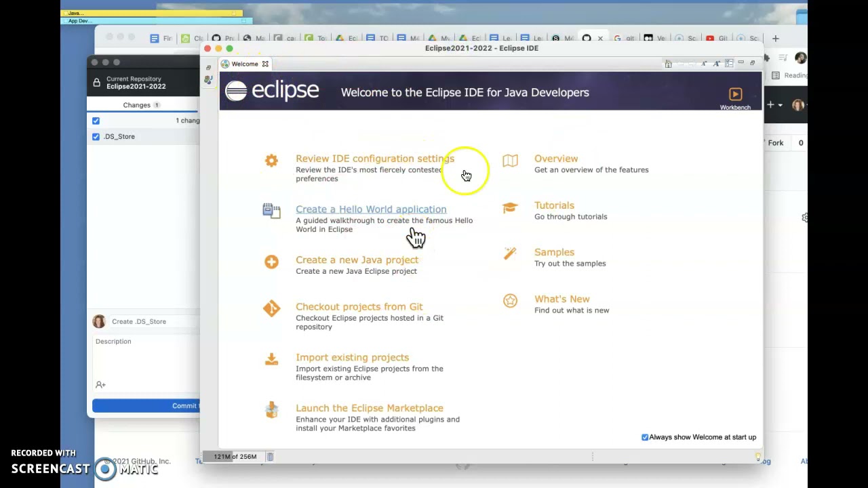The width and height of the screenshot is (868, 488).
Task: Click the commit summary field Create .DS_Store
Action: pyautogui.click(x=155, y=321)
